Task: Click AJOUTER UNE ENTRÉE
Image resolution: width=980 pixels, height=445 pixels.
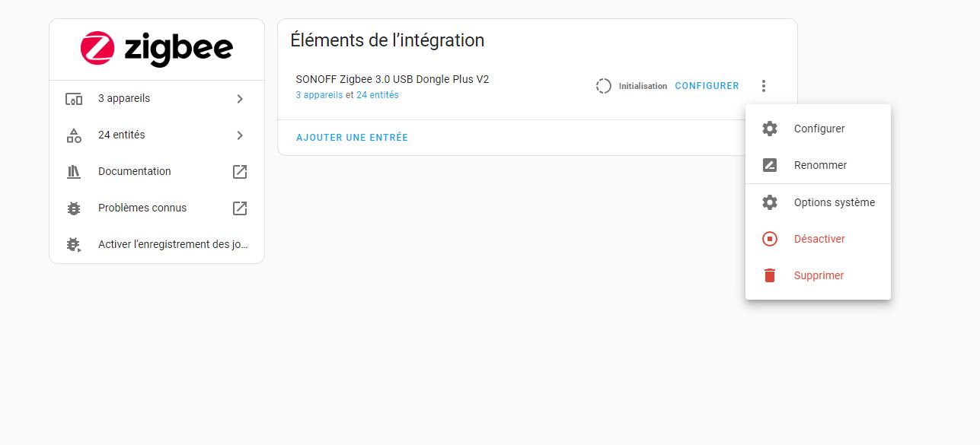Action: tap(352, 138)
